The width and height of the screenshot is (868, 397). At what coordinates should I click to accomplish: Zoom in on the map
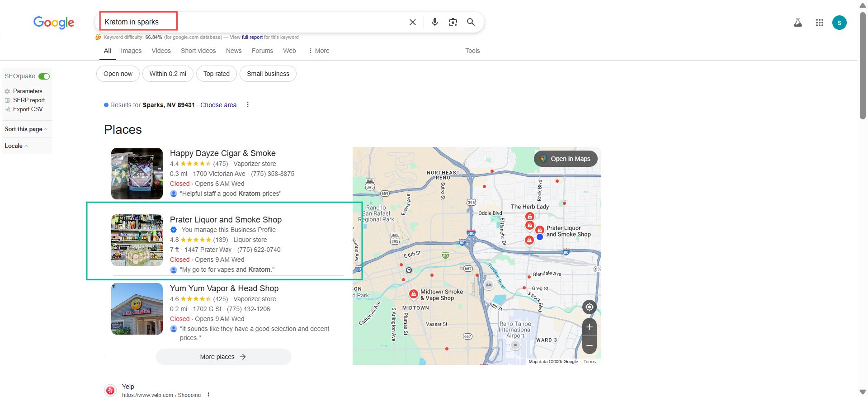click(x=589, y=327)
